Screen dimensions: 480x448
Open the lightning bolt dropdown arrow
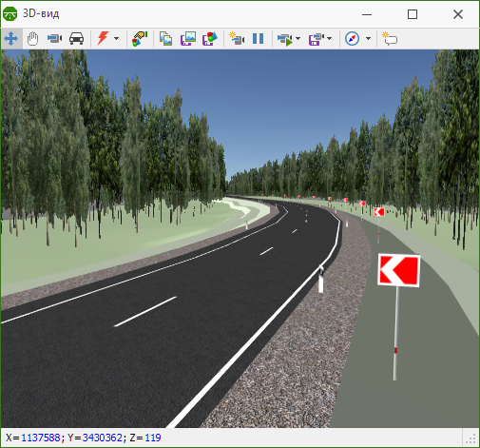[x=116, y=39]
